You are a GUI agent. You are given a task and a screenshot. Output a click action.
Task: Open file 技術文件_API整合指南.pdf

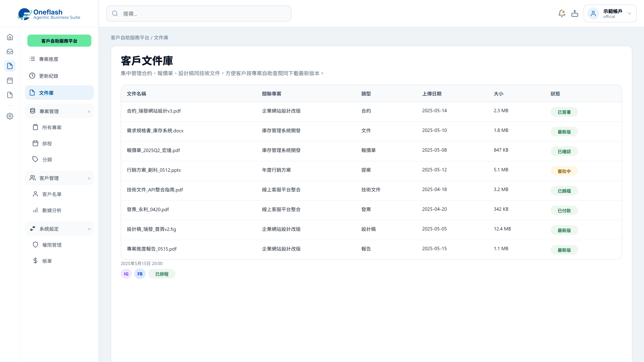coord(155,190)
